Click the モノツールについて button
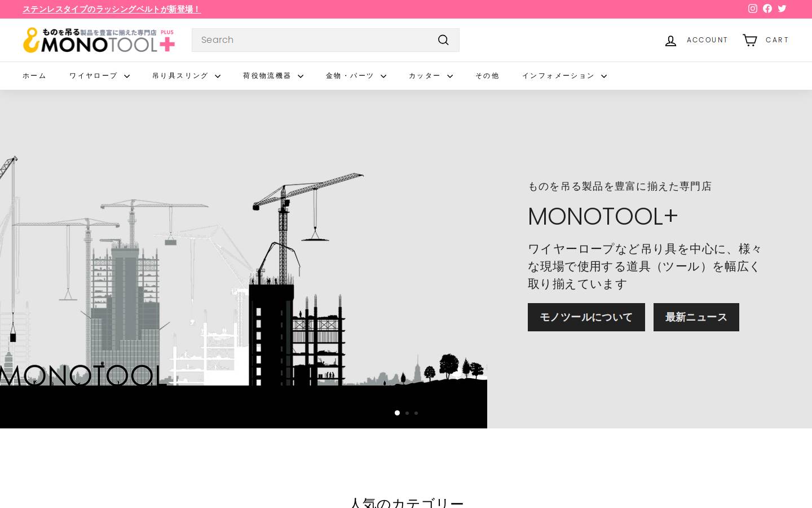This screenshot has width=812, height=508. click(x=586, y=317)
